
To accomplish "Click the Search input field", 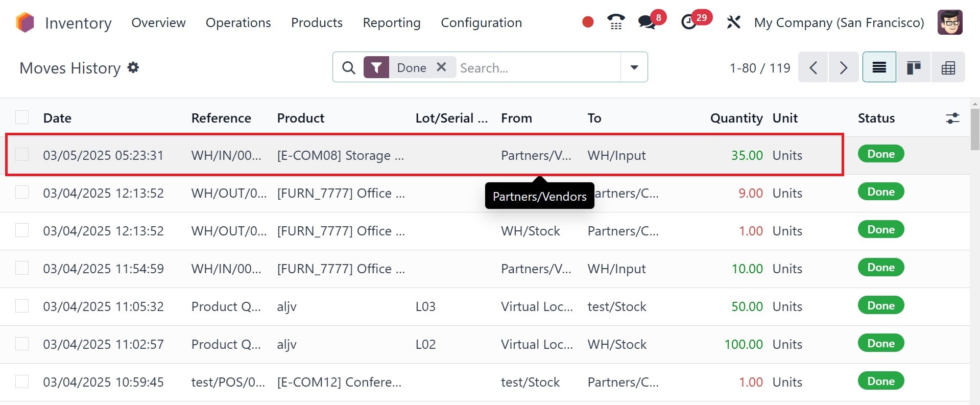I will (x=536, y=68).
